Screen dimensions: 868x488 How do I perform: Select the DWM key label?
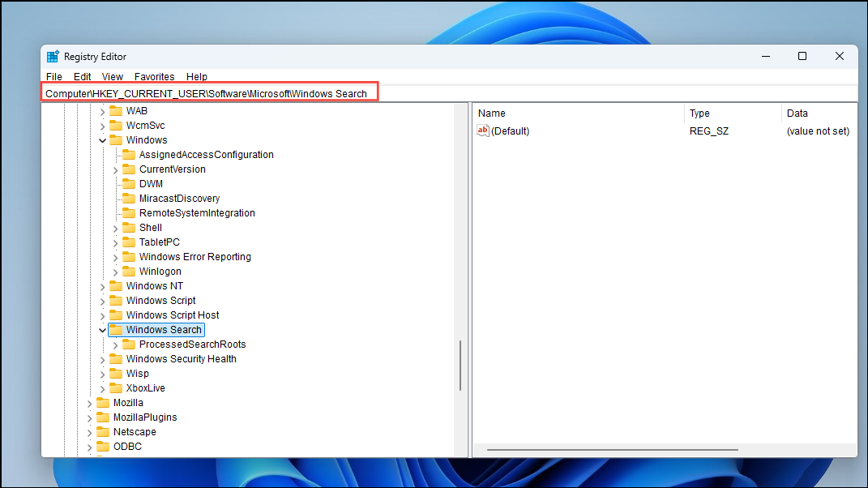[x=151, y=183]
